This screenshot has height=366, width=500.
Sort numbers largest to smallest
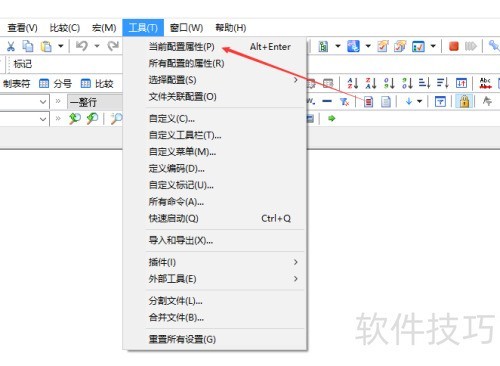click(x=407, y=83)
